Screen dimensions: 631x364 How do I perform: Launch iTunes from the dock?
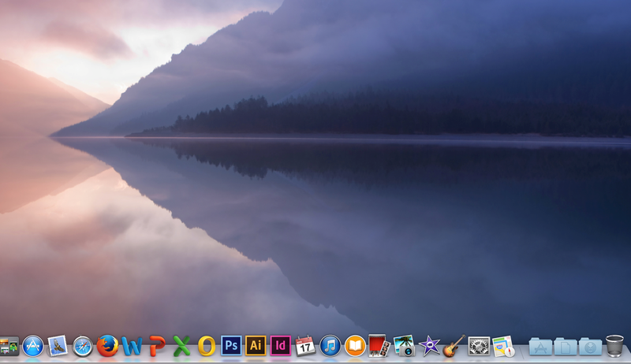coord(330,346)
